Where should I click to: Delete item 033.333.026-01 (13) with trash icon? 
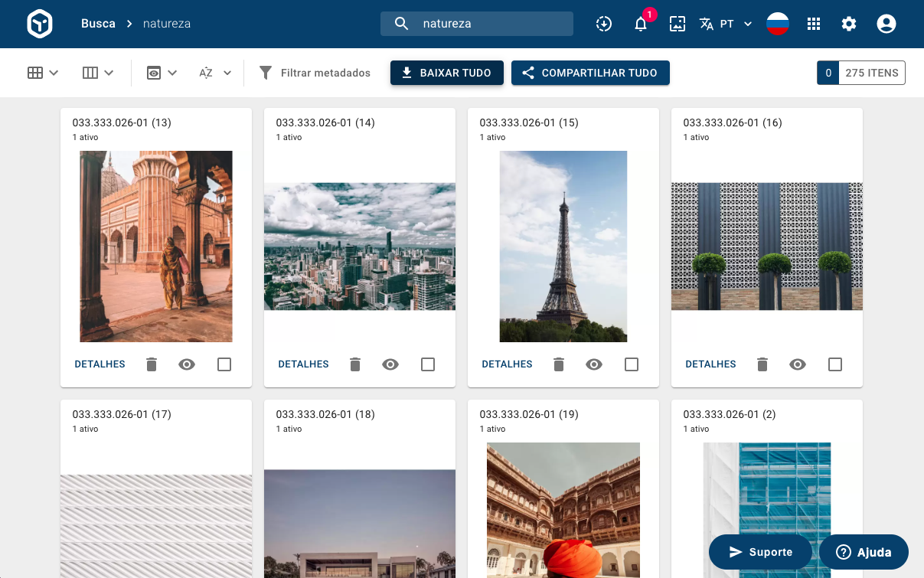(x=152, y=364)
